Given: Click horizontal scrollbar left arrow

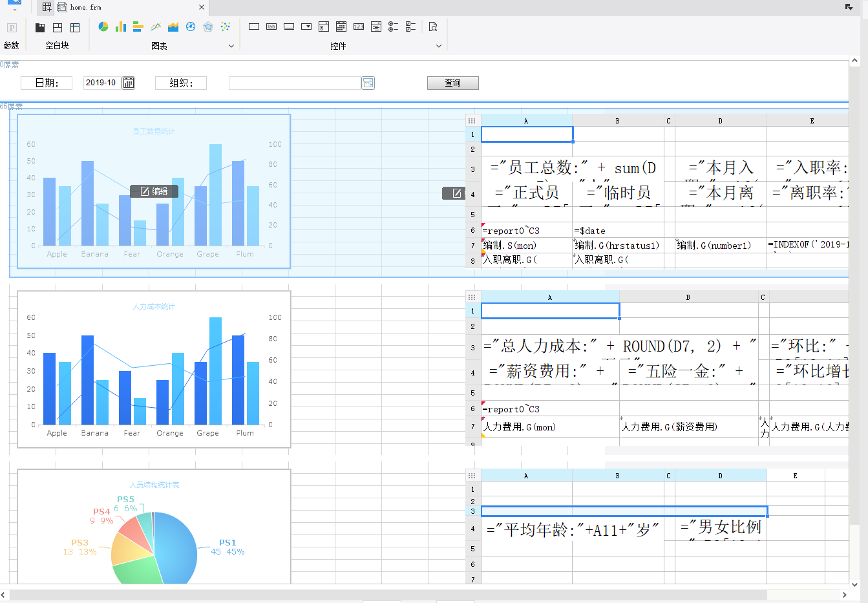Looking at the screenshot, I should click(x=4, y=595).
